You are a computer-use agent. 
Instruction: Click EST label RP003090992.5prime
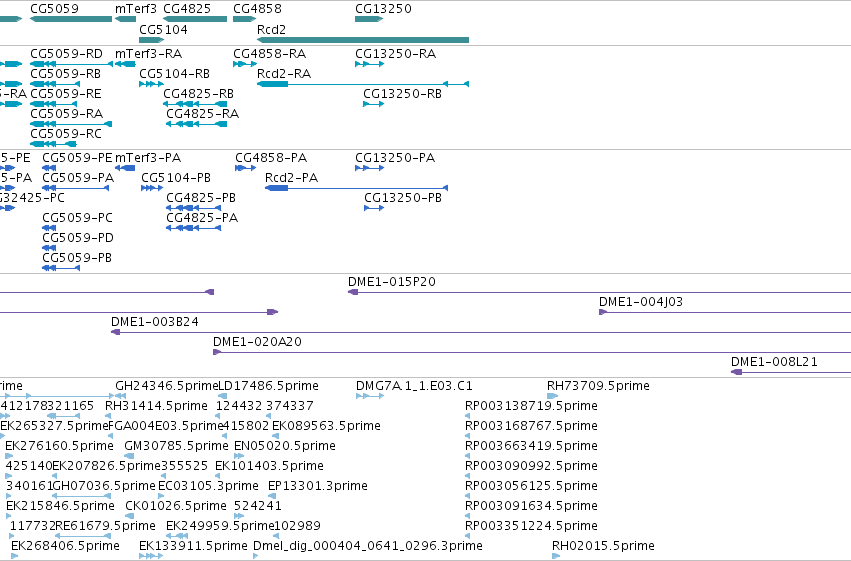[x=531, y=467]
